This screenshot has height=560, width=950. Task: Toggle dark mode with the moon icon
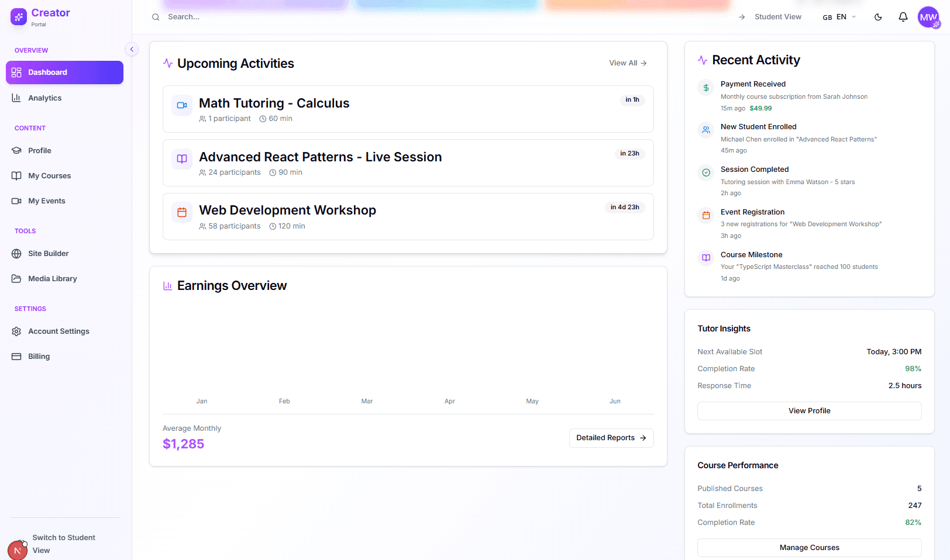point(878,17)
